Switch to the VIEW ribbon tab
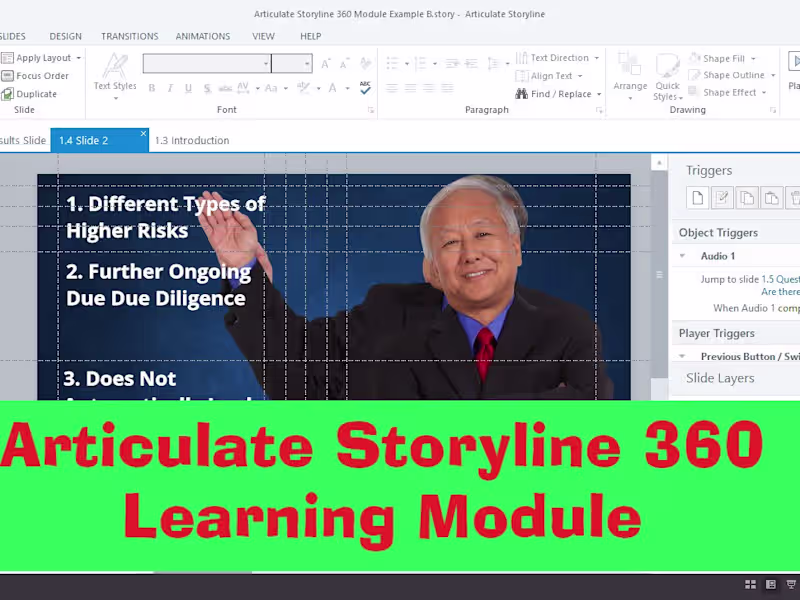800x600 pixels. coord(263,36)
